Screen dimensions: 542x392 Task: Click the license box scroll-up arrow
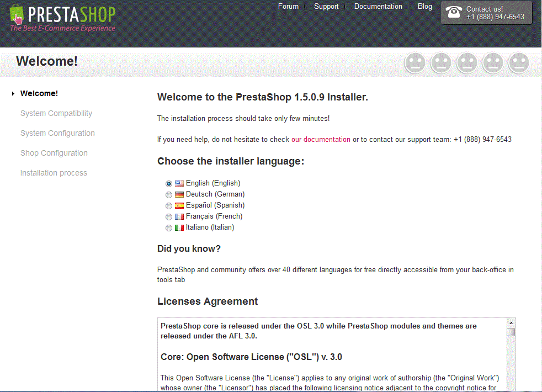coord(511,323)
